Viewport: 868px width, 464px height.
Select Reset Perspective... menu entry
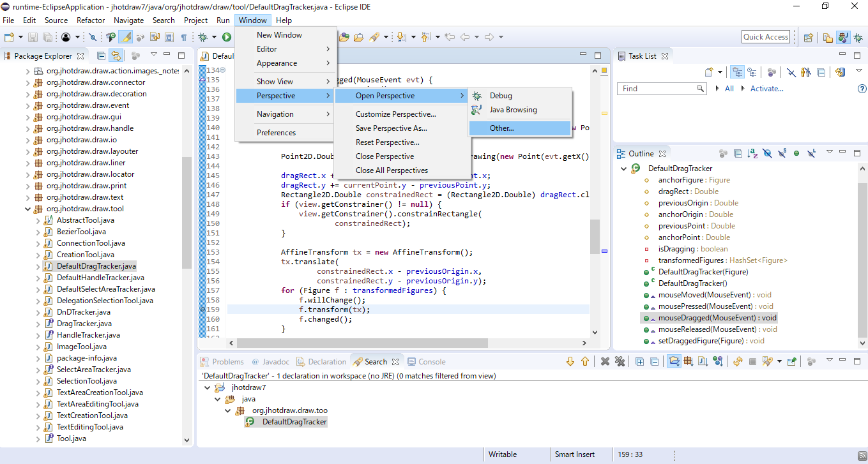pos(403,142)
